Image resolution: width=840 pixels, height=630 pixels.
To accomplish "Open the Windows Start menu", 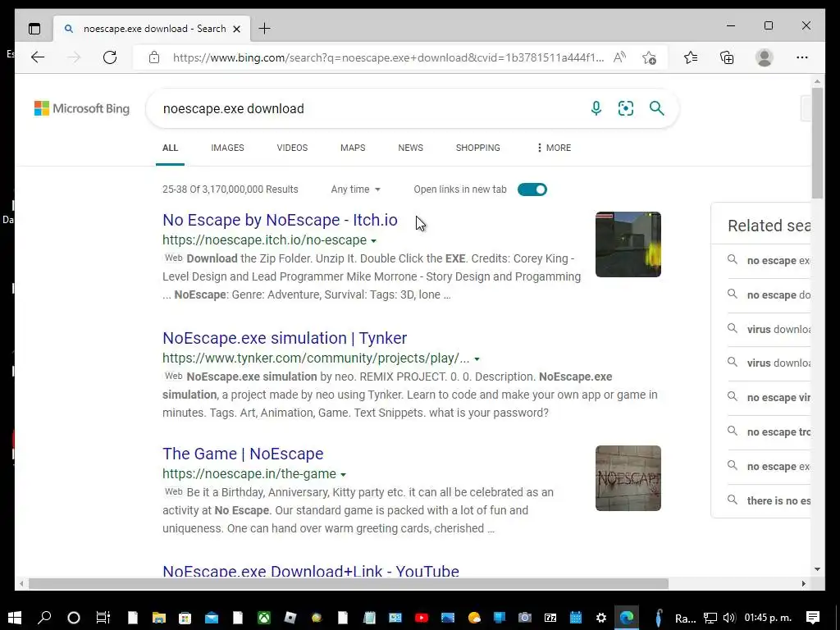I will pyautogui.click(x=15, y=618).
